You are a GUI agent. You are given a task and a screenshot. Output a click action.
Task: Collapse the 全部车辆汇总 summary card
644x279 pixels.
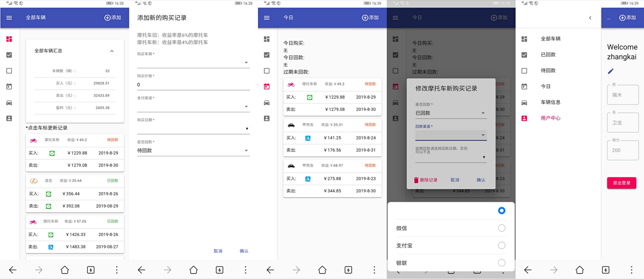click(x=112, y=51)
